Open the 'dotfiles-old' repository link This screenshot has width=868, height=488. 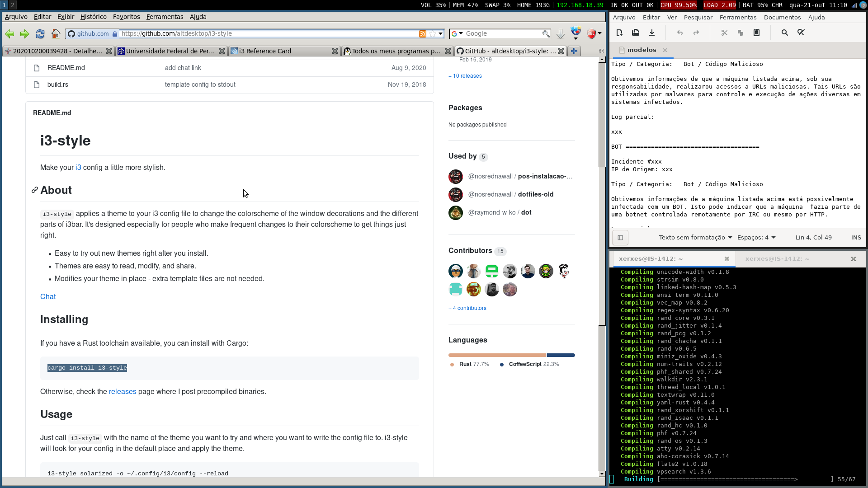click(536, 194)
